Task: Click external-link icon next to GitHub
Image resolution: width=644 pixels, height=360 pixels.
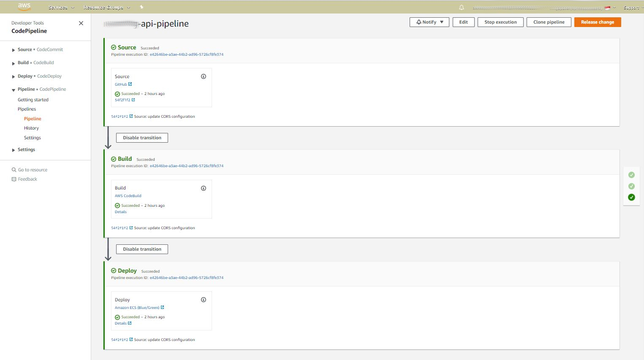Action: pos(130,84)
